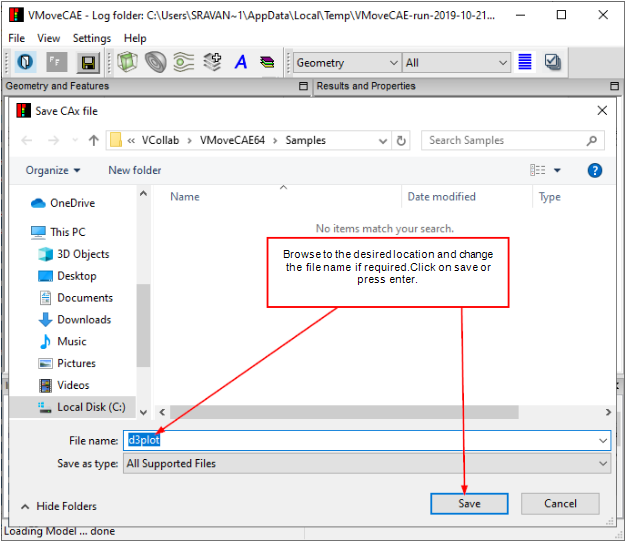Click VCollab in the address path
Image resolution: width=626 pixels, height=542 pixels.
[x=160, y=140]
